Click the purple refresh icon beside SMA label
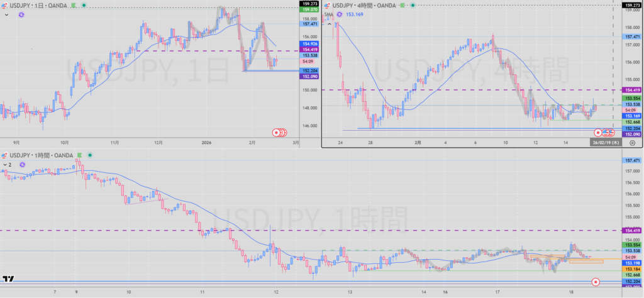644x298 pixels. [x=341, y=14]
